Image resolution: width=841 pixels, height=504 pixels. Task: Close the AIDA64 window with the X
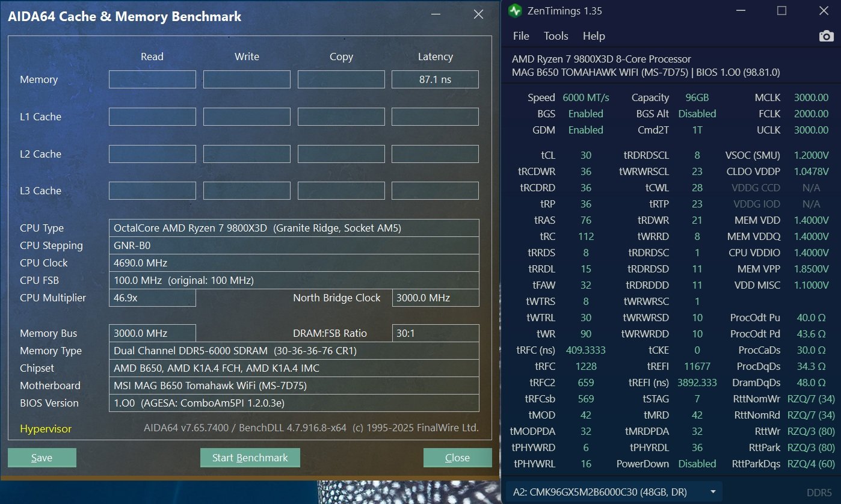tap(478, 14)
